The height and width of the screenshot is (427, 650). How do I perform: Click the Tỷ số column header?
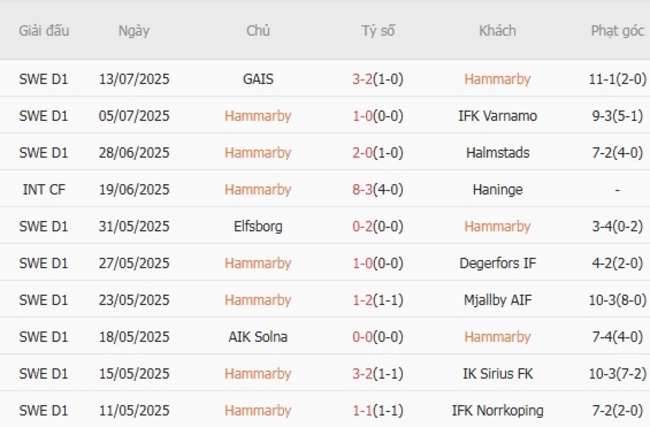point(378,31)
